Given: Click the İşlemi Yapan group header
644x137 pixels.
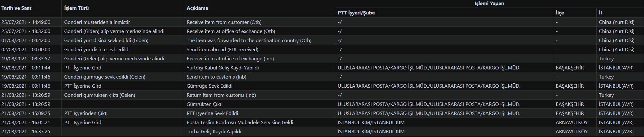Looking at the screenshot, I should click(x=489, y=3).
